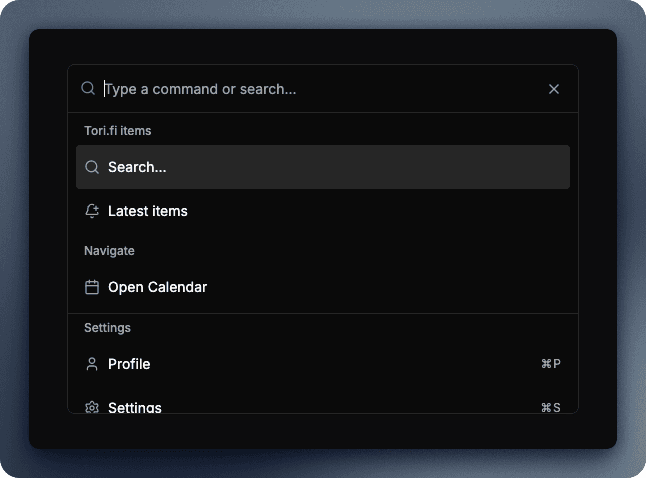Open Calendar from the Navigate group

pos(157,287)
